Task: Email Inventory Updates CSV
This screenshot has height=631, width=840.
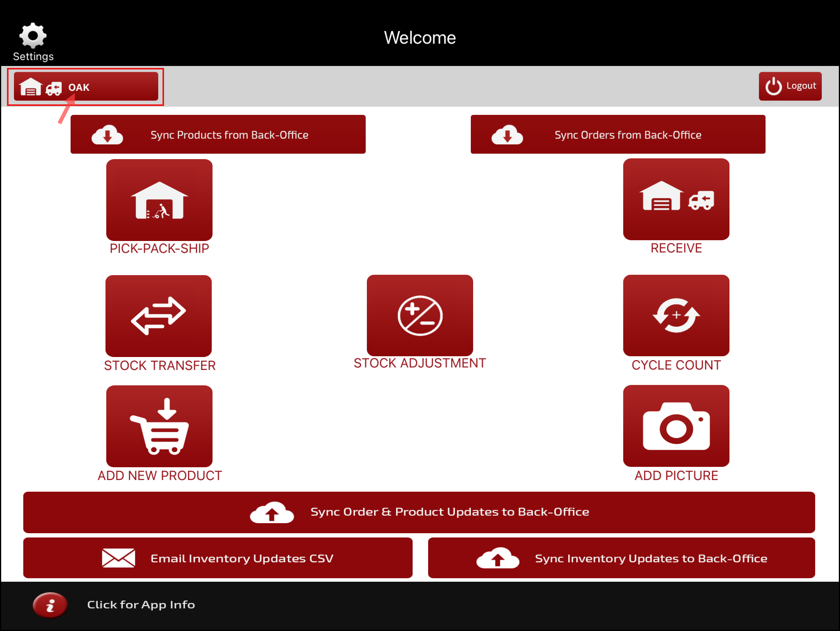Action: click(218, 558)
